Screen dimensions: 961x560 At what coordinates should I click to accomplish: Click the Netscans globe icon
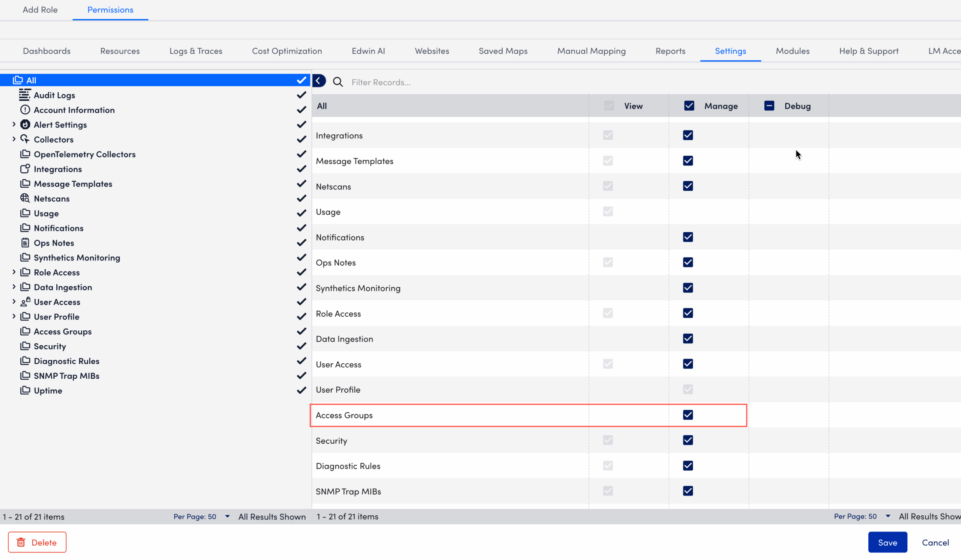[x=25, y=198]
